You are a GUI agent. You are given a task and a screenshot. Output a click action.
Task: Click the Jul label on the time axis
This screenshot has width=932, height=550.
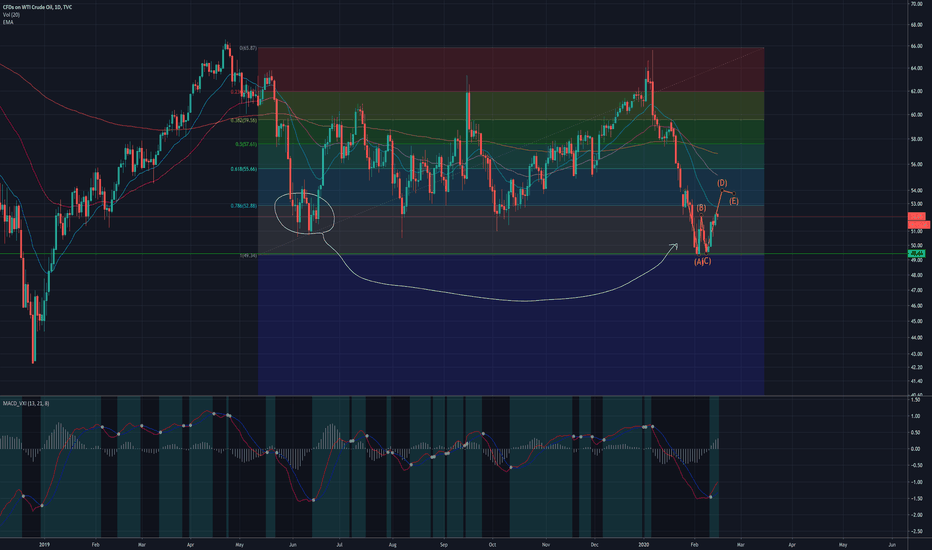click(x=339, y=544)
